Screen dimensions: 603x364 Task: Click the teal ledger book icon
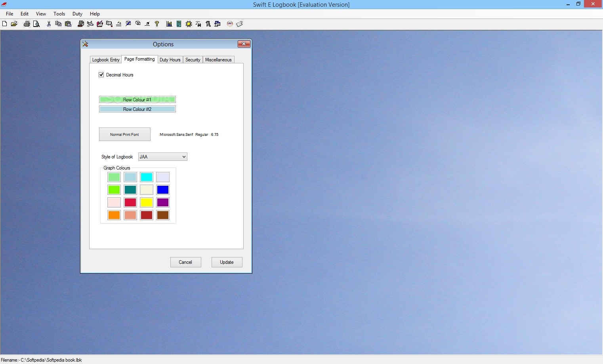pos(179,24)
